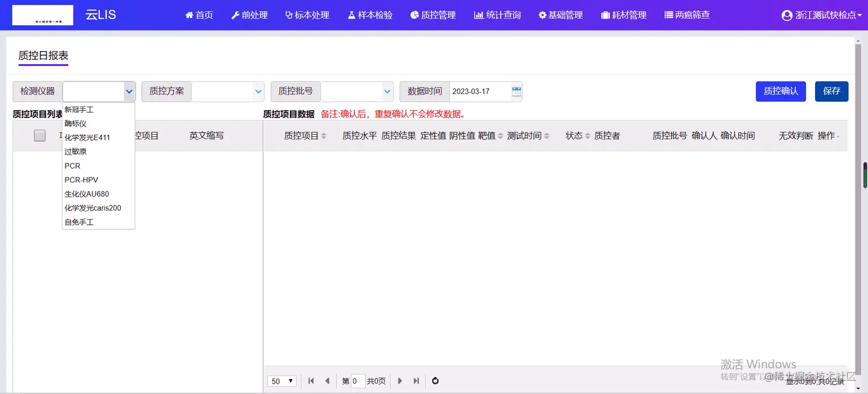Open the 两癌筛查 menu item
This screenshot has height=394, width=868.
(x=687, y=15)
